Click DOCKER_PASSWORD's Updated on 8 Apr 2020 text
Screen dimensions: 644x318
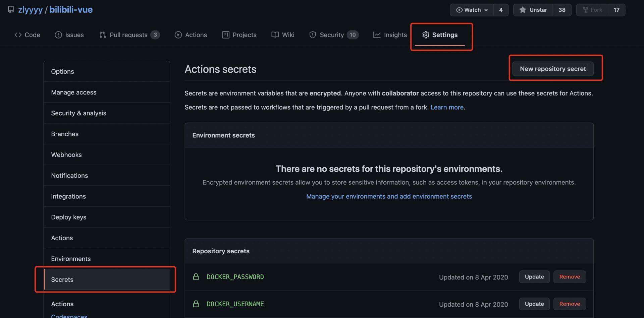pyautogui.click(x=473, y=277)
